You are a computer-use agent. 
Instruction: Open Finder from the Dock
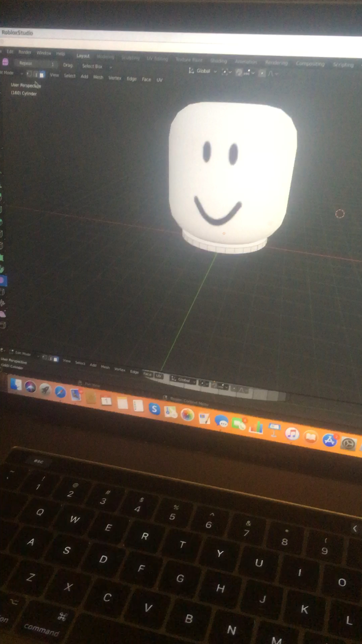16,384
